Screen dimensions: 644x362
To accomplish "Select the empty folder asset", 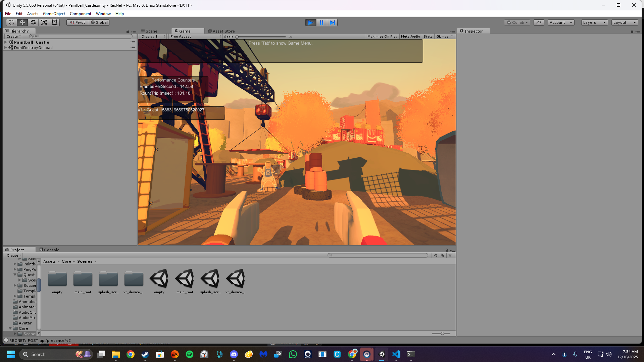I will tap(57, 282).
